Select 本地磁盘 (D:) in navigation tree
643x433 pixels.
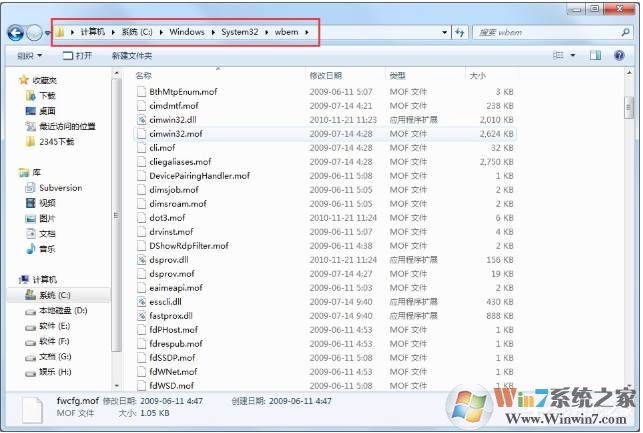pos(57,310)
